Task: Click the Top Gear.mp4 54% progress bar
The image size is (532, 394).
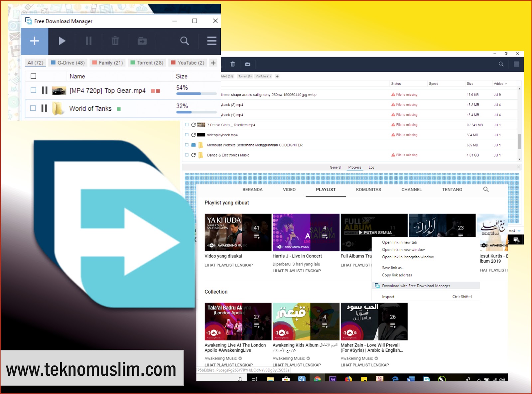Action: pos(196,94)
